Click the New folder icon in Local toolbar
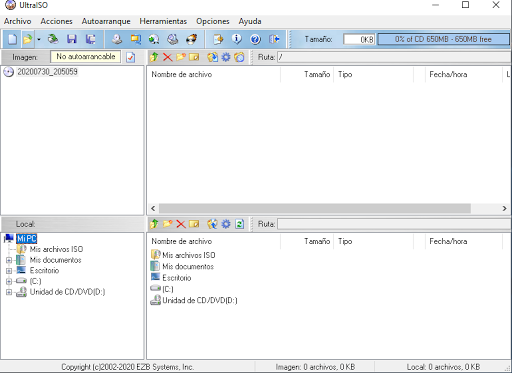The image size is (512, 373). pyautogui.click(x=167, y=224)
